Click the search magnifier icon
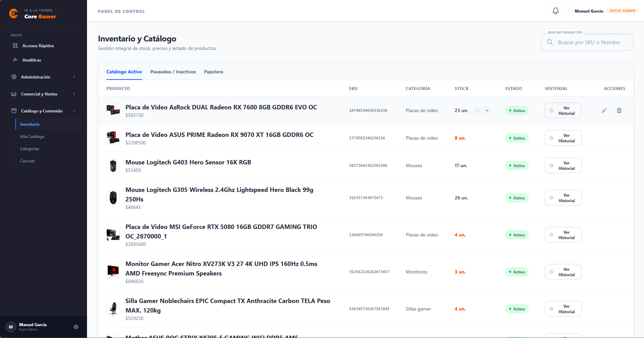 (x=550, y=42)
